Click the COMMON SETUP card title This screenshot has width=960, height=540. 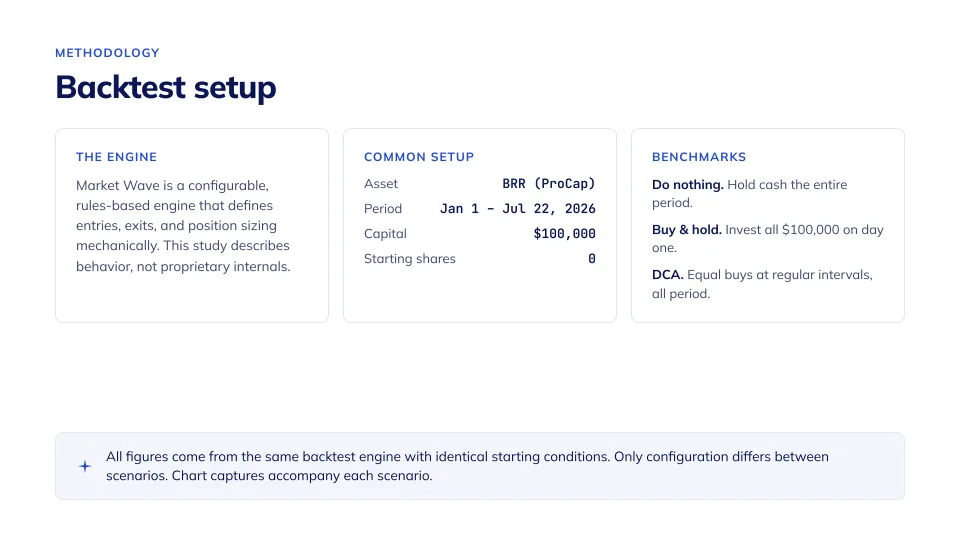(419, 157)
